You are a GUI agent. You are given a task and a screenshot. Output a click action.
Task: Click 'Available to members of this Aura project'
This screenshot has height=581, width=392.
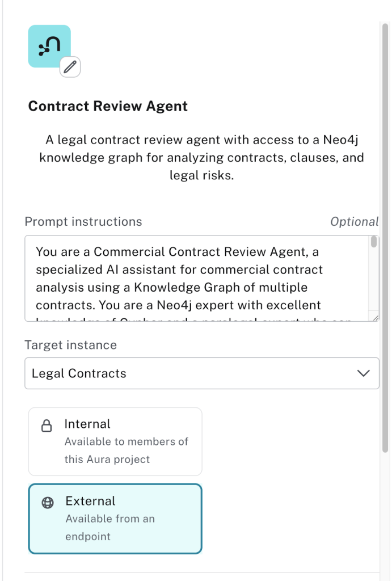(x=126, y=451)
